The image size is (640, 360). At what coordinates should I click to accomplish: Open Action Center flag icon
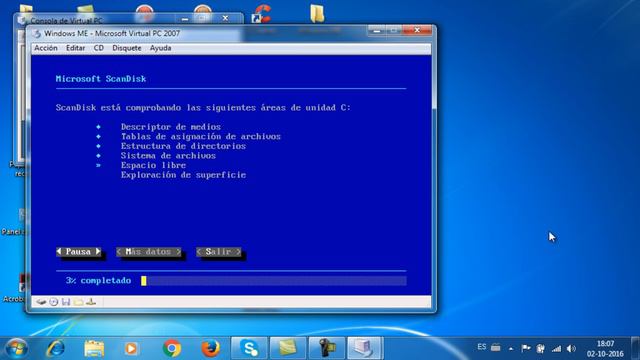click(x=526, y=348)
